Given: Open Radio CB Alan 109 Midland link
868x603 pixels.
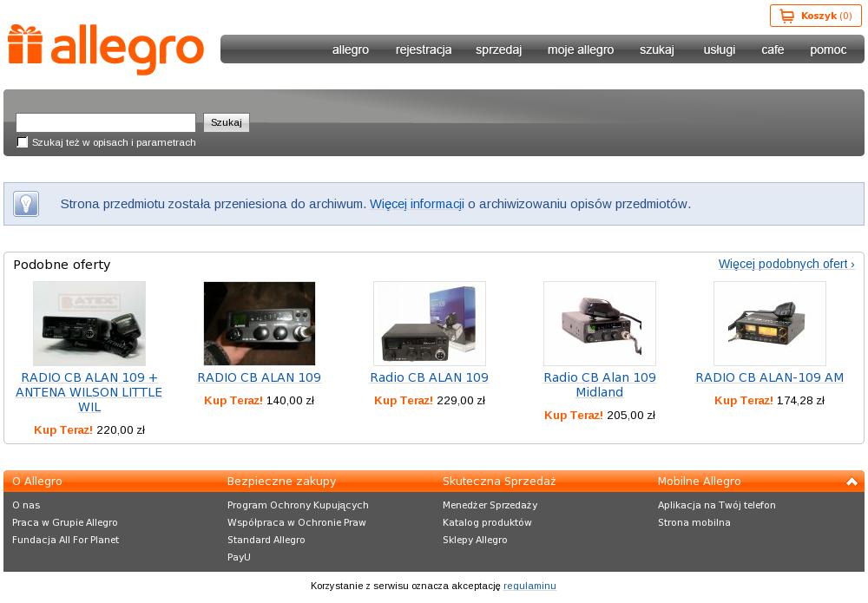Looking at the screenshot, I should point(600,385).
